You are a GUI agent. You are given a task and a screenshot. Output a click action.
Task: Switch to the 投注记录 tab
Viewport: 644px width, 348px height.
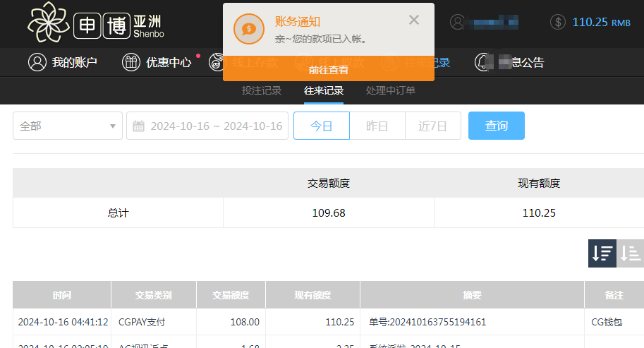[262, 90]
